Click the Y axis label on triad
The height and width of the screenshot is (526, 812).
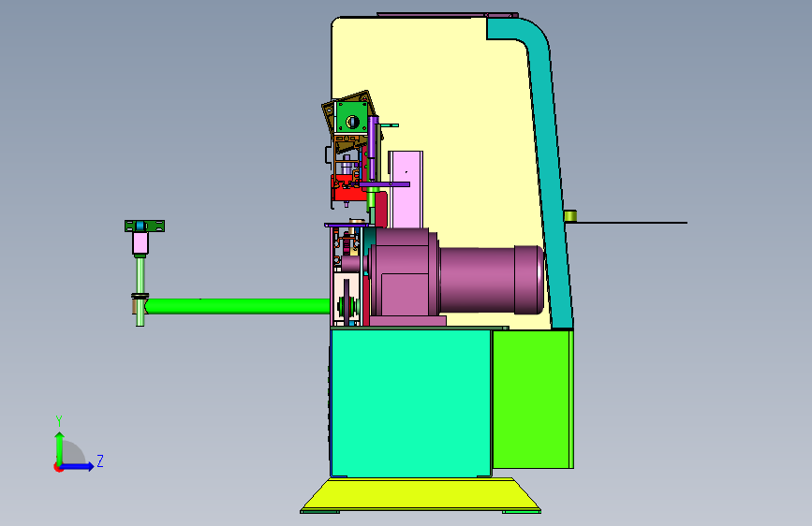(59, 420)
